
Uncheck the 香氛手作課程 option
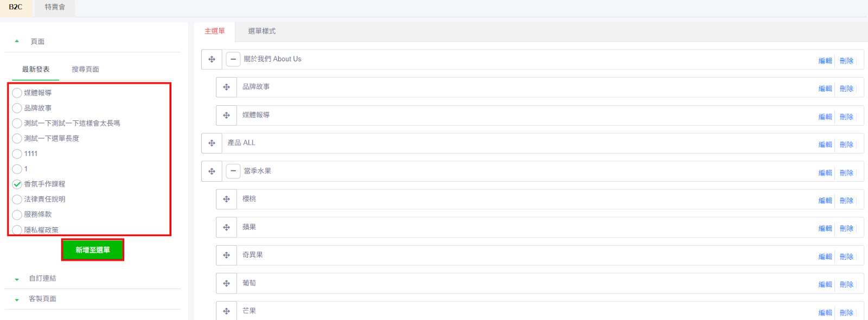pos(17,184)
